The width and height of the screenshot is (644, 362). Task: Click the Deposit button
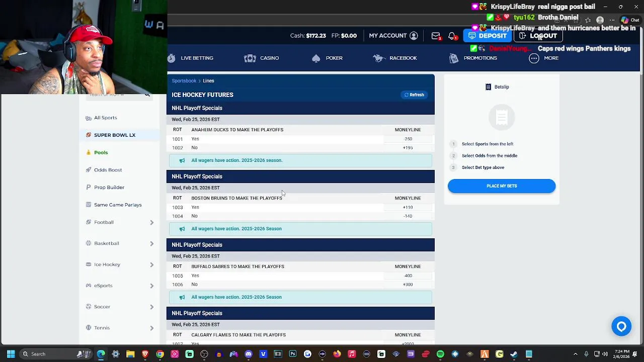click(488, 36)
